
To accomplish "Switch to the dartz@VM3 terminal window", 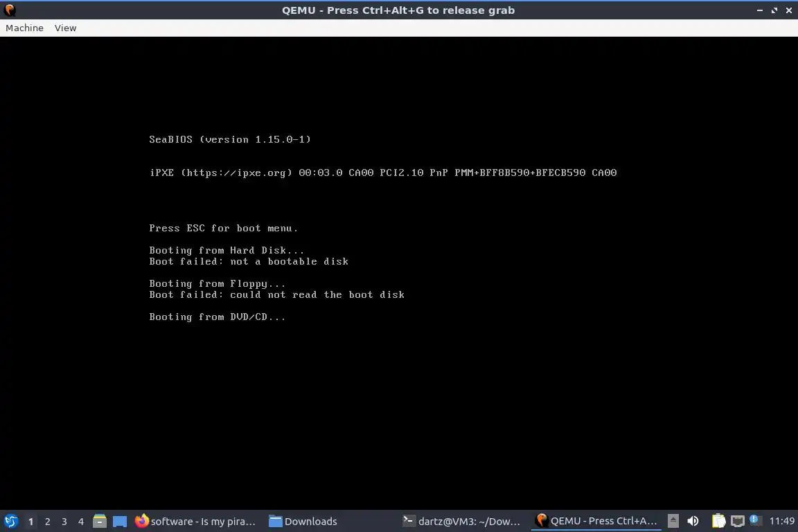I will (462, 522).
